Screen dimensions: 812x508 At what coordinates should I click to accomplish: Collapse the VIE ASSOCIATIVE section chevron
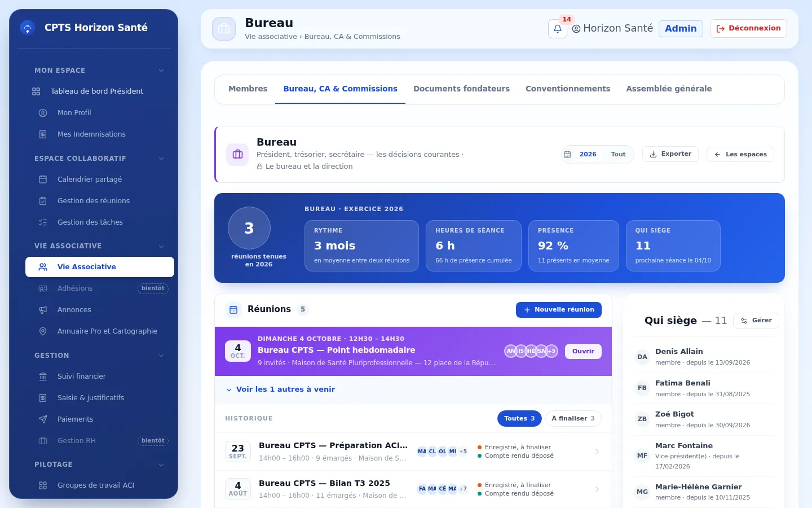pos(161,246)
